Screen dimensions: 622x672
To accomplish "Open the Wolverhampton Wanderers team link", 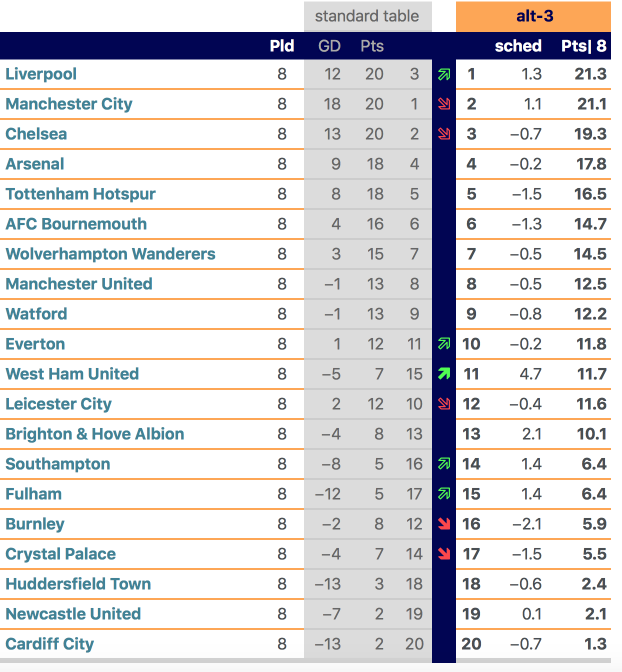I will pyautogui.click(x=110, y=254).
